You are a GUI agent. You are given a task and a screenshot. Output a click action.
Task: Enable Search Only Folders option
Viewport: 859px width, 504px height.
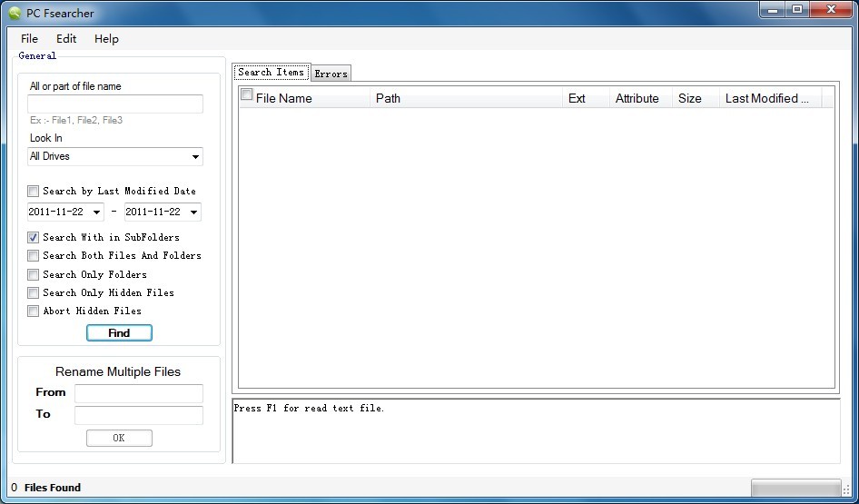click(34, 274)
